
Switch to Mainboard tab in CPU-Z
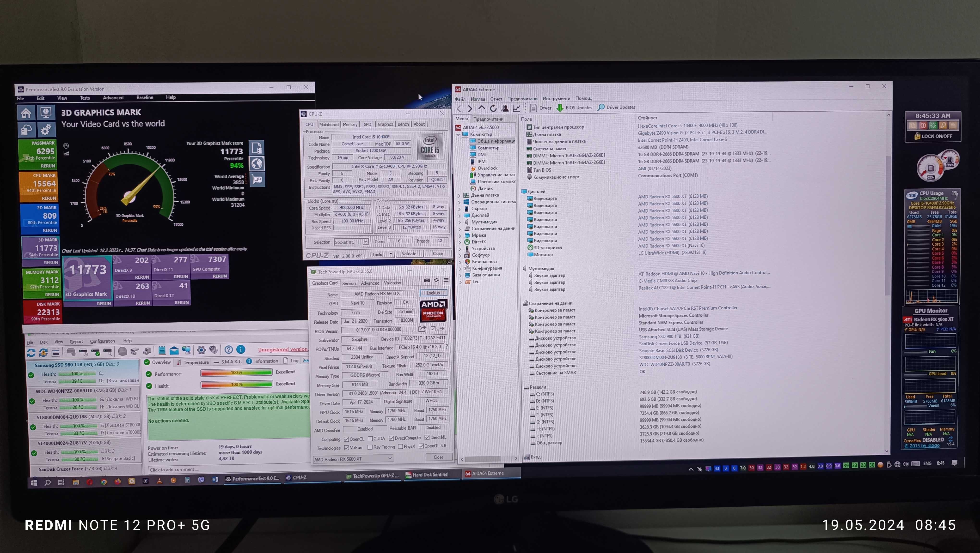click(329, 125)
